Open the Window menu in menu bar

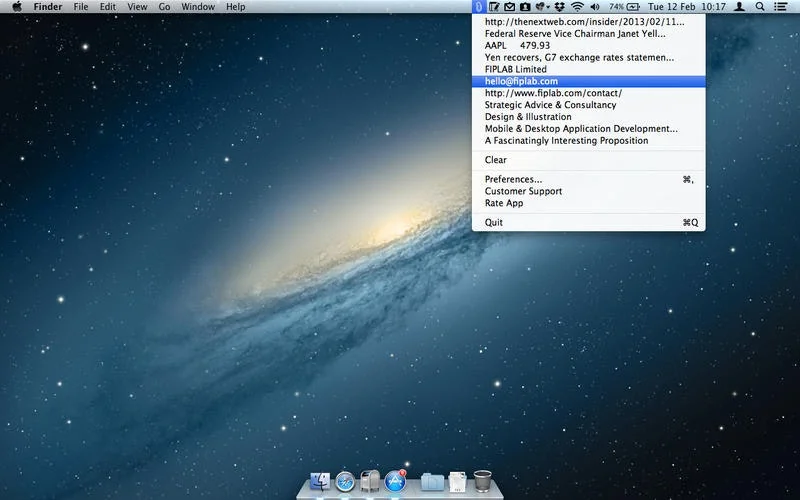198,7
